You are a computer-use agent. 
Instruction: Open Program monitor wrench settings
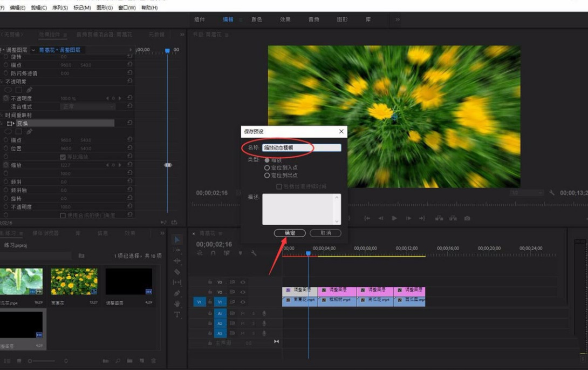[x=552, y=193]
